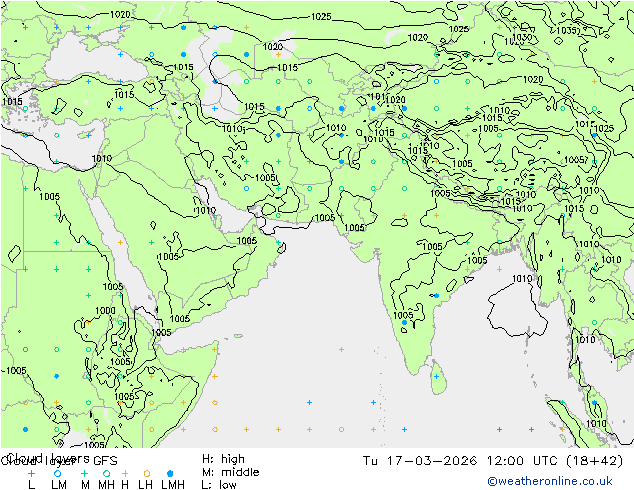Click the 'M: middle' legend text
Image resolution: width=634 pixels, height=490 pixels.
point(230,472)
